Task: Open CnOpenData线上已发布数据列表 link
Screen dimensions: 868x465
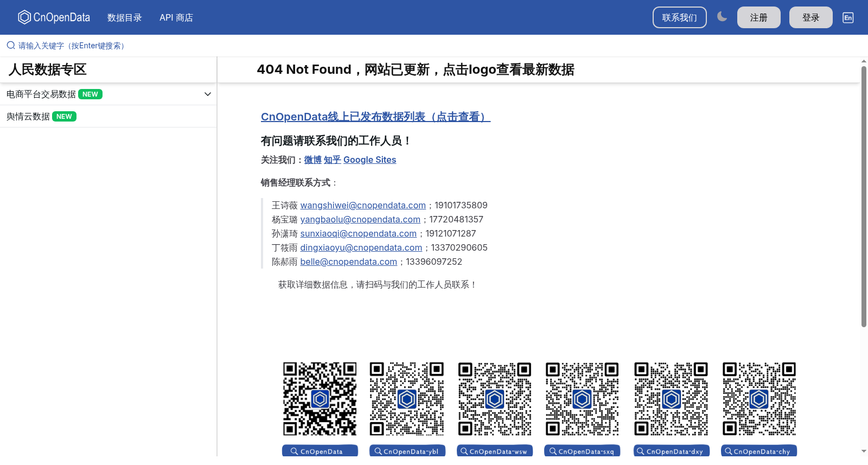Action: tap(375, 117)
